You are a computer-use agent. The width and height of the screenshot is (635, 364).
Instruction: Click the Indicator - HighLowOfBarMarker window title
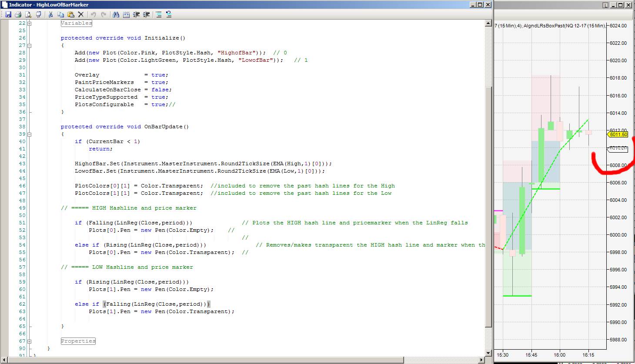pyautogui.click(x=49, y=5)
